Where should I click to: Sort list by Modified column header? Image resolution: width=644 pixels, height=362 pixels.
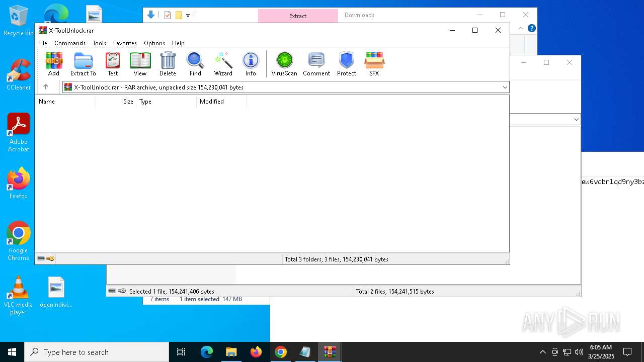tap(222, 102)
